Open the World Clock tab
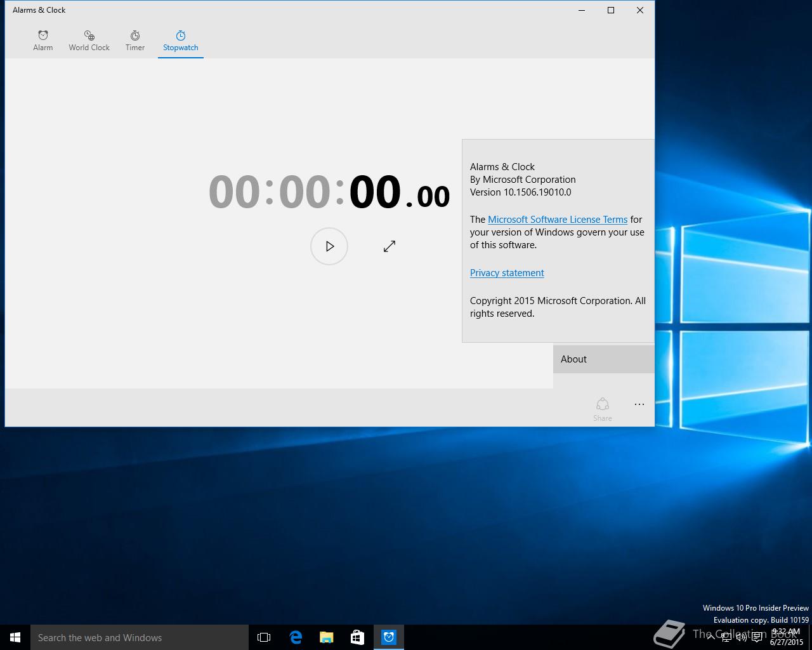The image size is (812, 650). point(89,41)
